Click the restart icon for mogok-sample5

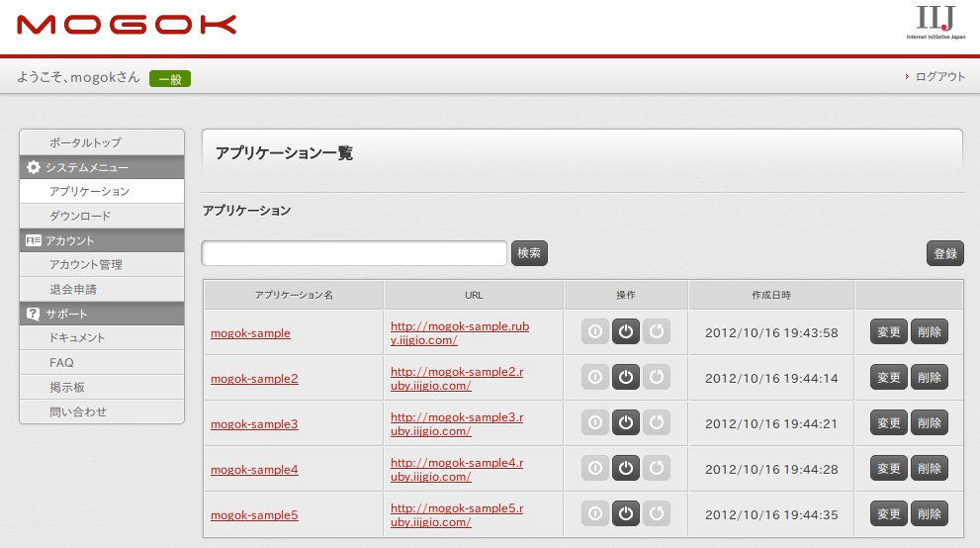coord(657,513)
